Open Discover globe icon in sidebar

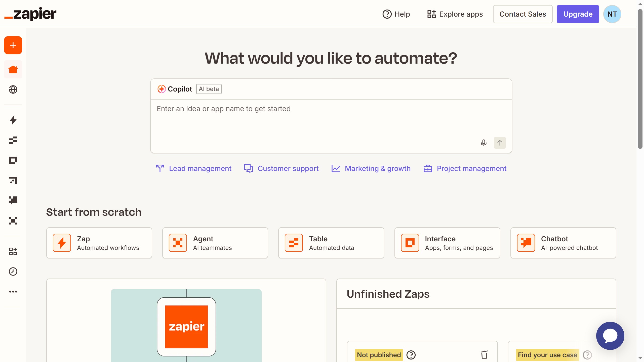13,89
